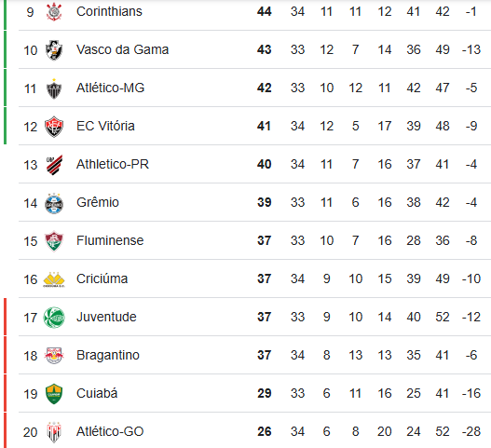Click the Juventude green round badge
This screenshot has width=491, height=448.
click(54, 318)
